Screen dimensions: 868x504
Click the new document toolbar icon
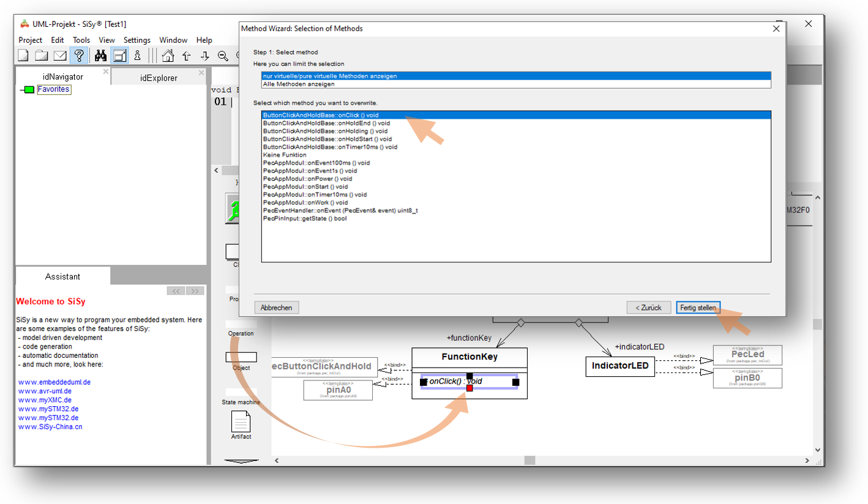pos(23,56)
